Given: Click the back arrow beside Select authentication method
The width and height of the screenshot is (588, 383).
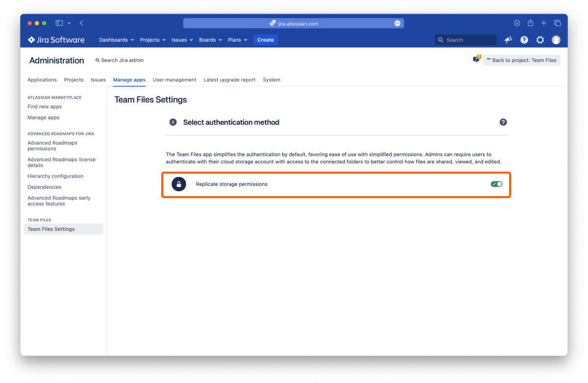Looking at the screenshot, I should point(173,122).
